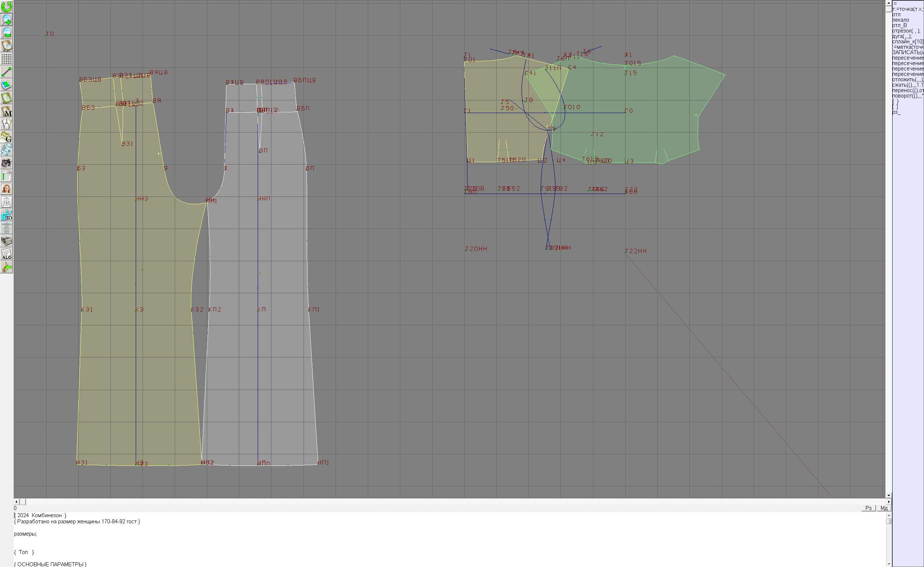Insert the 'лекало' command from the side list
The width and height of the screenshot is (924, 567).
(901, 20)
